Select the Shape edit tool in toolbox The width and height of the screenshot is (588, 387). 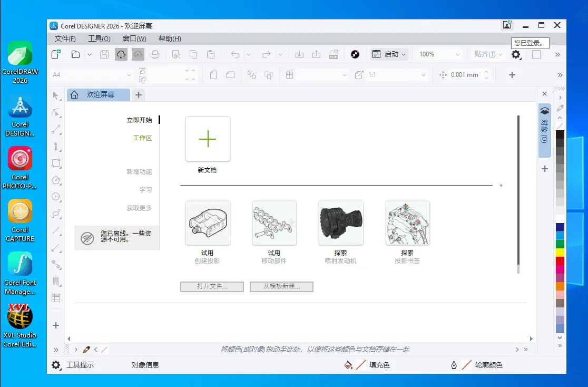56,113
